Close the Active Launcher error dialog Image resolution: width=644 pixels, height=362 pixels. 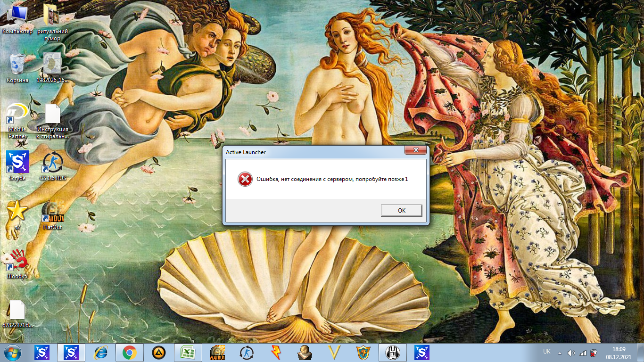[415, 150]
